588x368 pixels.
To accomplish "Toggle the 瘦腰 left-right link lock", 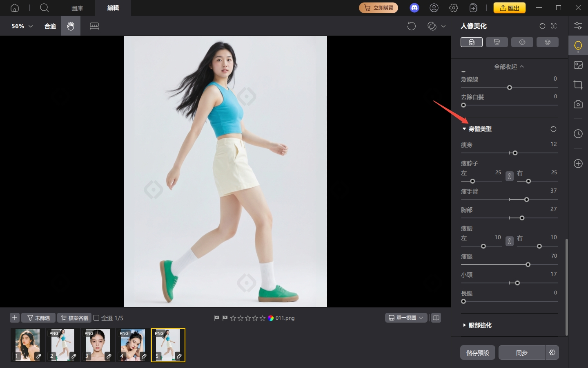I will [x=509, y=241].
